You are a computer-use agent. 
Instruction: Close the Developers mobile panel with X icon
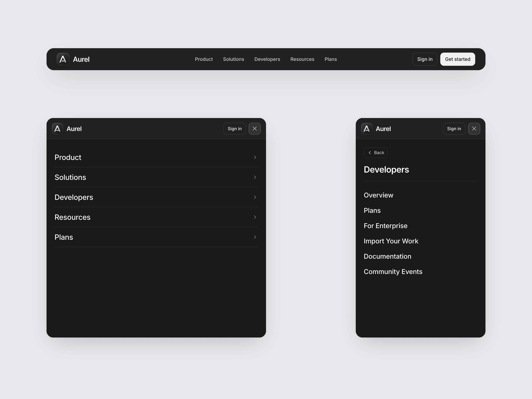click(x=474, y=129)
